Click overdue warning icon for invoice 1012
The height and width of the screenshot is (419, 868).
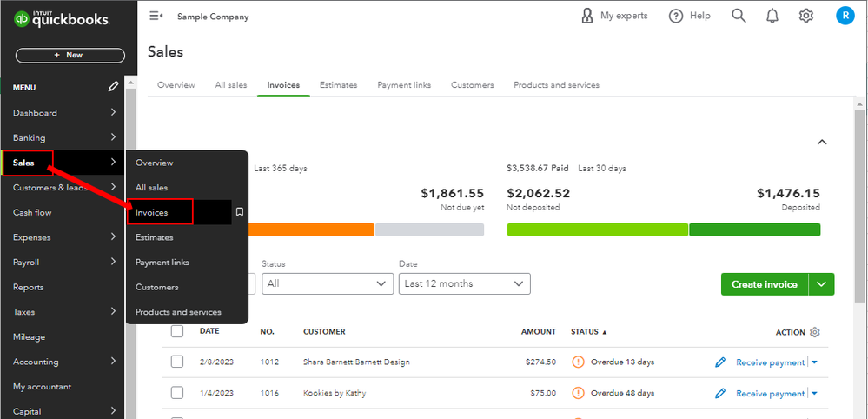(578, 362)
